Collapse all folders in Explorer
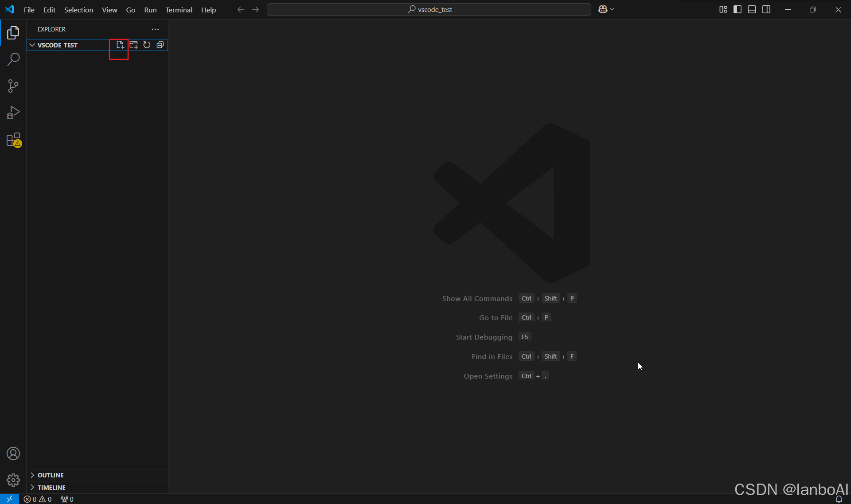Viewport: 851px width, 504px height. click(x=160, y=45)
